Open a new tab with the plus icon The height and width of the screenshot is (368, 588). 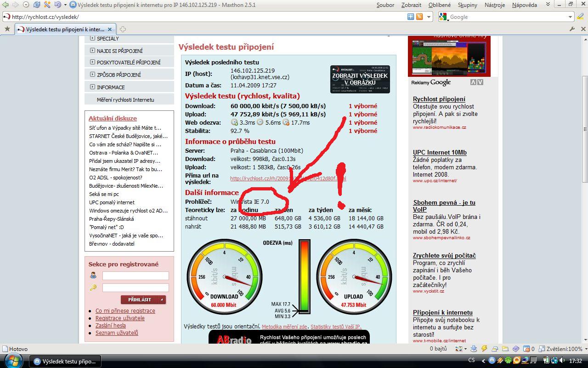pos(123,29)
